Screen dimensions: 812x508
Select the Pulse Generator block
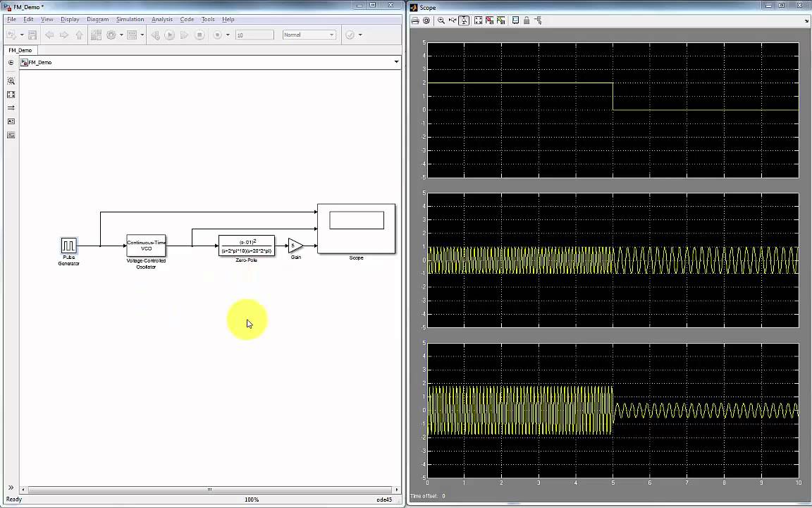coord(69,245)
